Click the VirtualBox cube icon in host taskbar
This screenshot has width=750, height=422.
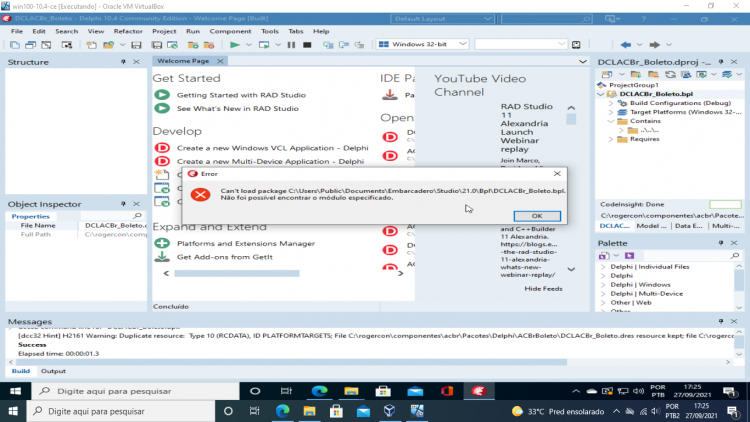389,411
